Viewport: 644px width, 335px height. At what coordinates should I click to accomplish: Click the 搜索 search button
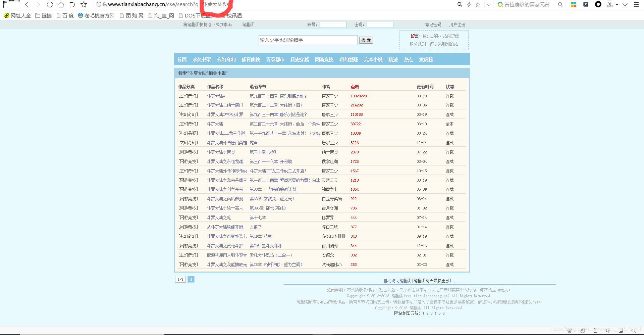366,40
